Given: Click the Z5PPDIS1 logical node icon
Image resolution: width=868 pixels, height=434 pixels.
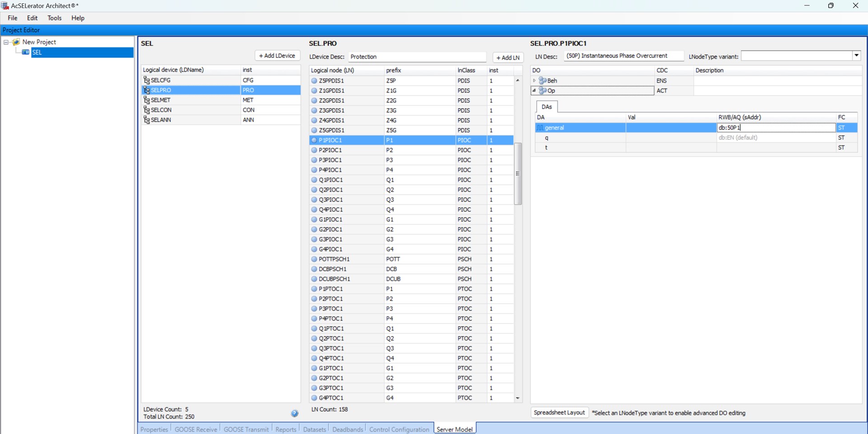Looking at the screenshot, I should (314, 81).
